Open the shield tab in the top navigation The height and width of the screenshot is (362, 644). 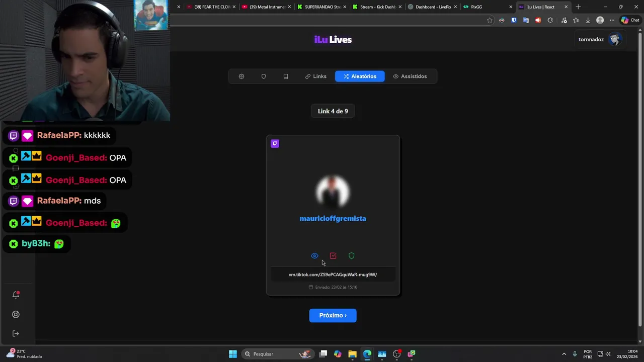264,76
